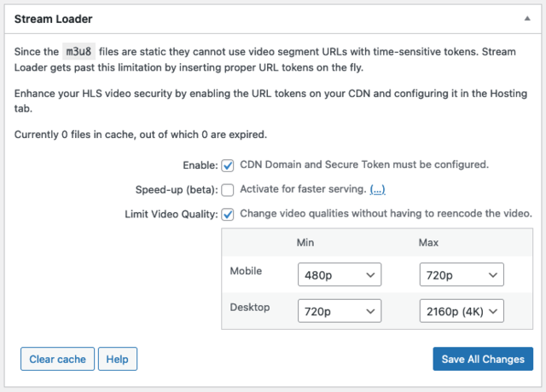Click the m3u8 code text
This screenshot has height=392, width=546.
point(82,52)
